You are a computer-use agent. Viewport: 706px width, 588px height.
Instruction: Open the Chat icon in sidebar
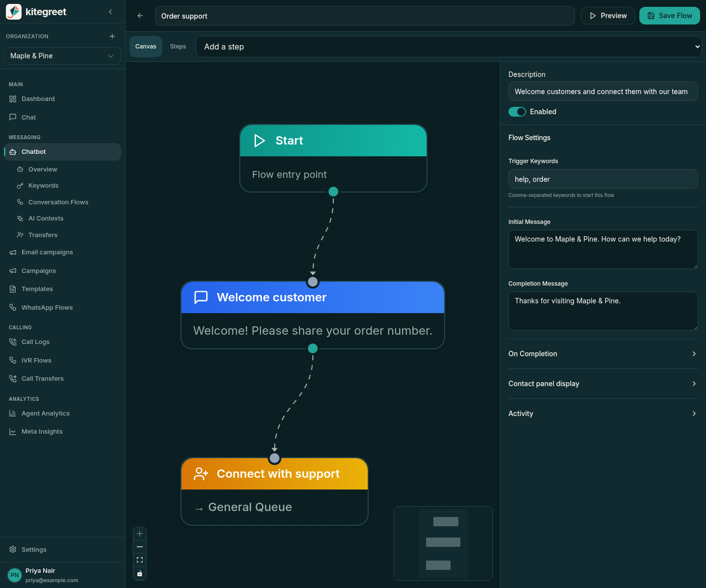tap(13, 118)
